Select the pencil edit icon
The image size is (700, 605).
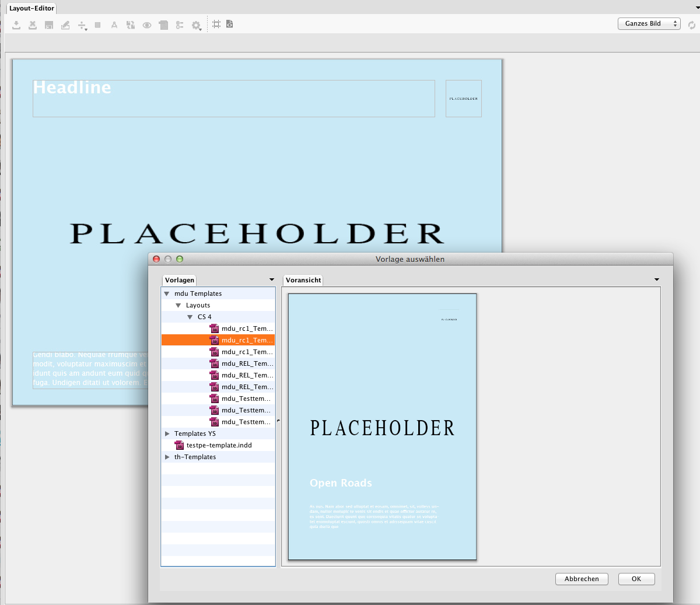click(x=65, y=25)
